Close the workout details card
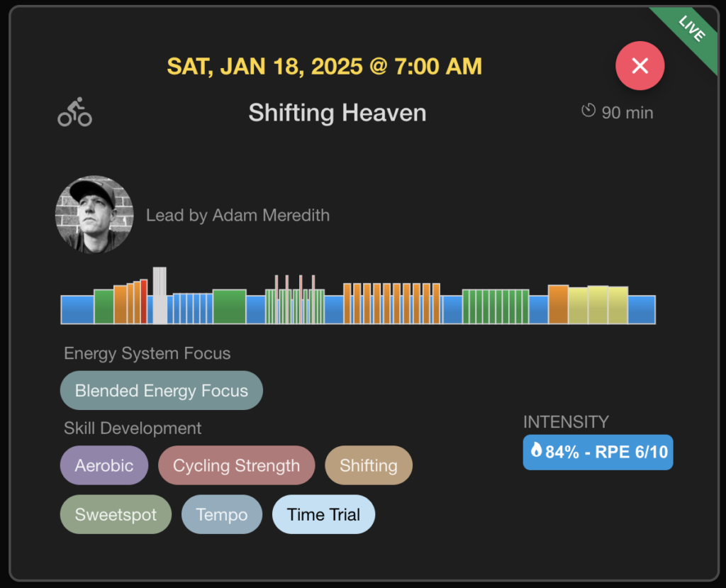This screenshot has width=726, height=588. tap(640, 66)
